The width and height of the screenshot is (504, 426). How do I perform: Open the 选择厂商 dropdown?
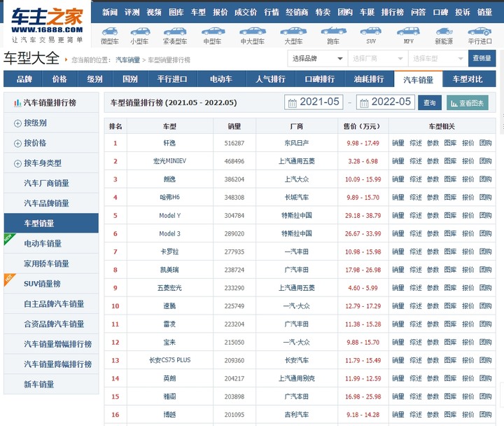(378, 59)
